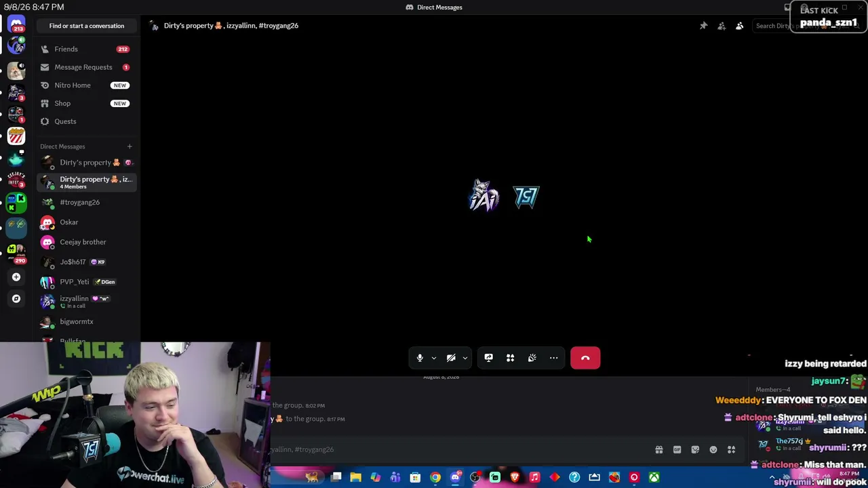Open PVP_Yeti's direct message
The width and height of the screenshot is (868, 488).
click(87, 281)
